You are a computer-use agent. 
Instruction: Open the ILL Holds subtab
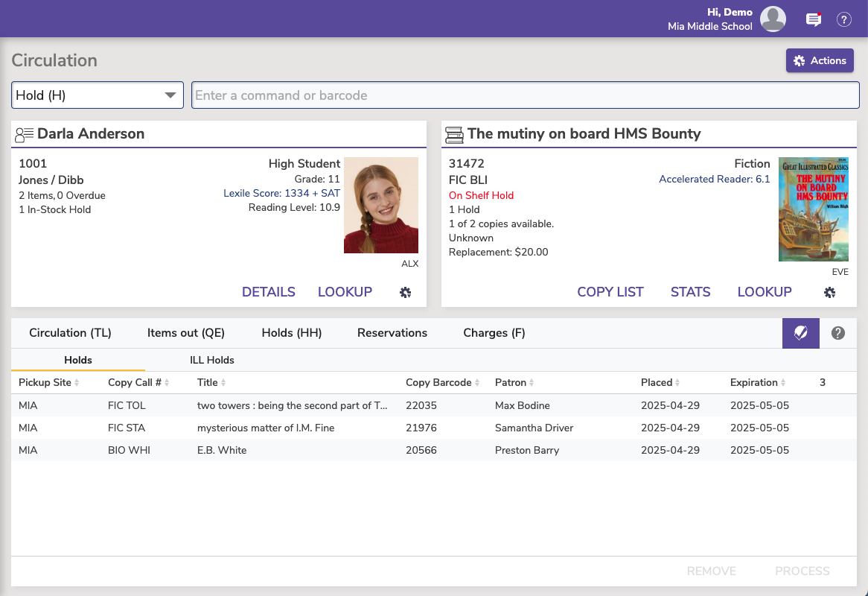(x=212, y=359)
